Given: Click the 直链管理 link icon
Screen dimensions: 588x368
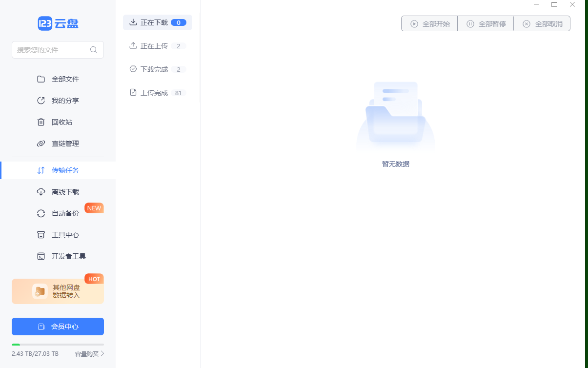Looking at the screenshot, I should coord(41,143).
